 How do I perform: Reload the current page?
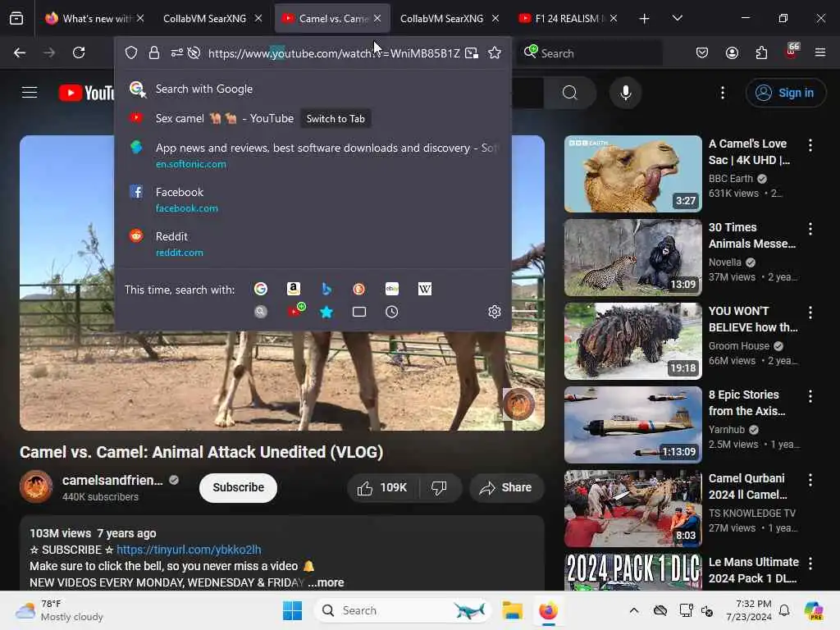click(x=79, y=52)
